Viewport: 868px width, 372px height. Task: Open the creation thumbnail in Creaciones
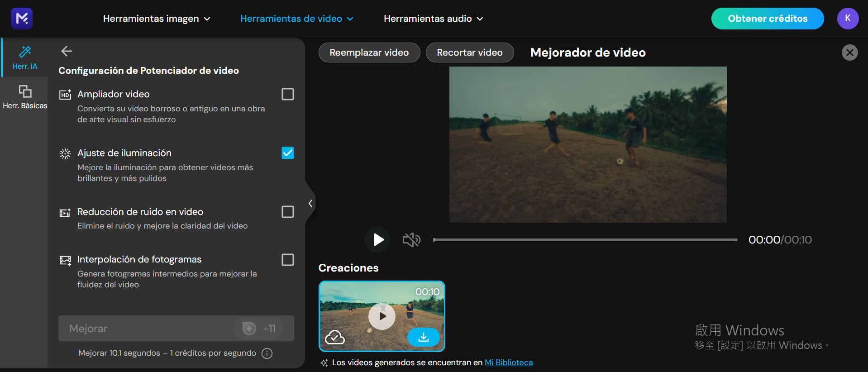point(382,316)
